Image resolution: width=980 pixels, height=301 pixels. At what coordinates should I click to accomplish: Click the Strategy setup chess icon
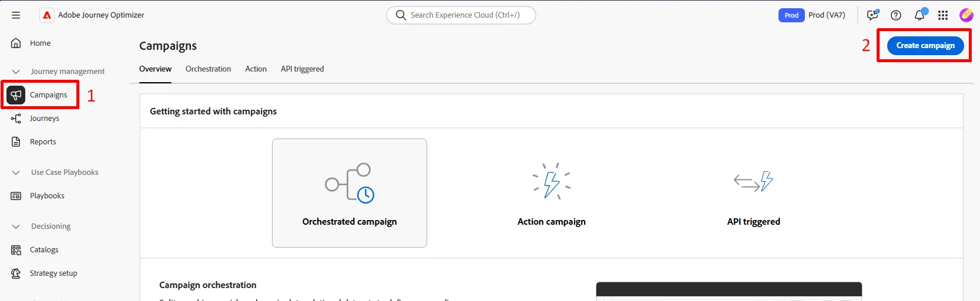(16, 273)
